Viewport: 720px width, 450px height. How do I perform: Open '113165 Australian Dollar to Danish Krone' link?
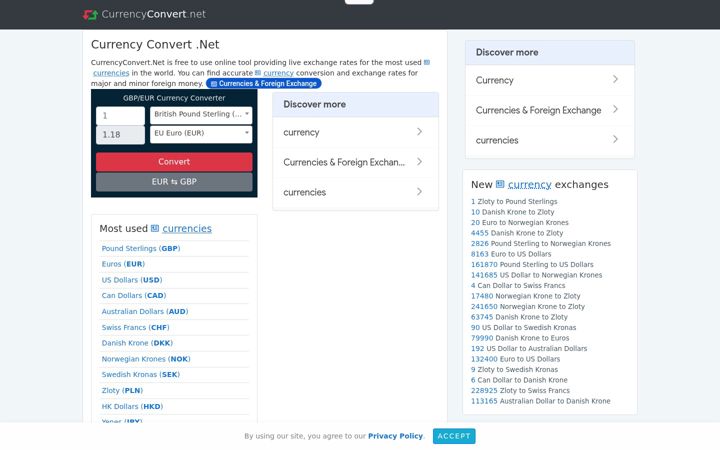(541, 401)
